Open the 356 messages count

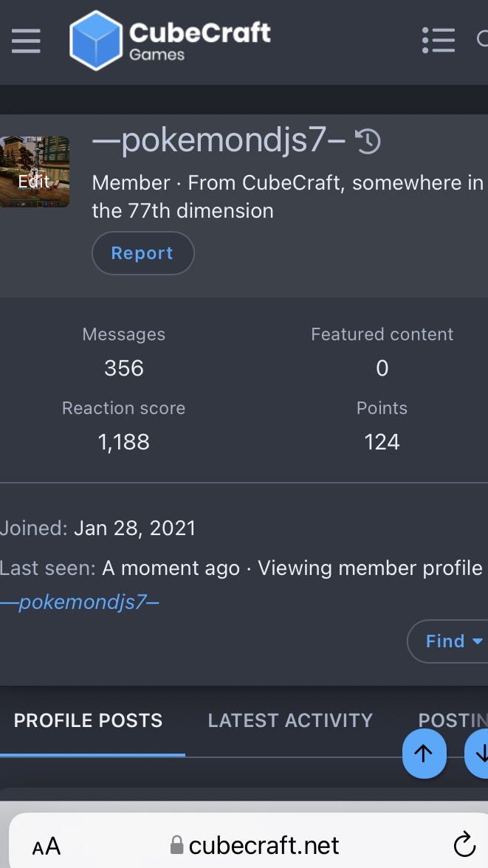click(x=123, y=368)
